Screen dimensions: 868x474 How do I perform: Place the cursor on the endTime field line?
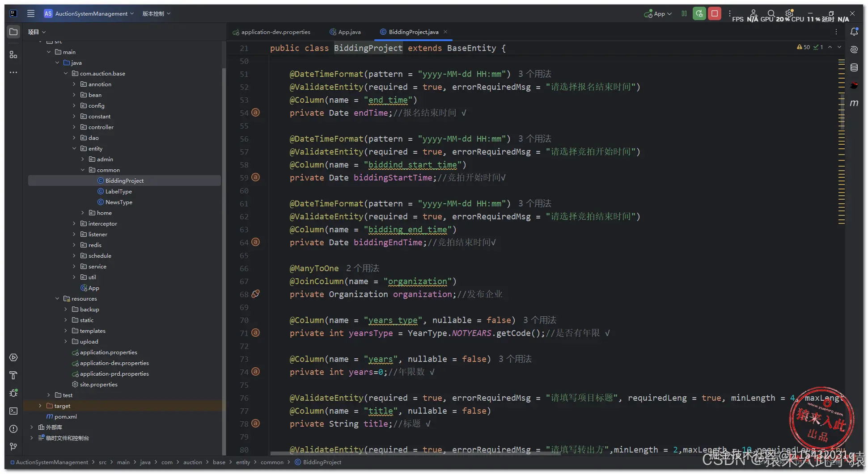pos(377,113)
